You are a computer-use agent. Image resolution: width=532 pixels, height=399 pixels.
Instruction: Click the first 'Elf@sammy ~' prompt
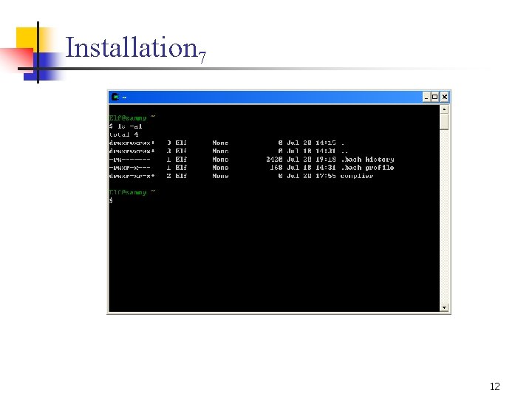(x=132, y=117)
